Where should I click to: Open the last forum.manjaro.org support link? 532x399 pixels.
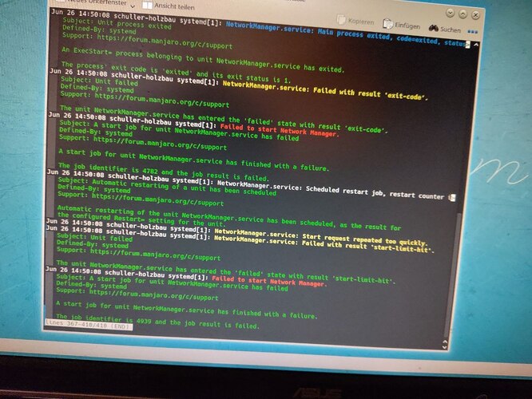pos(153,294)
